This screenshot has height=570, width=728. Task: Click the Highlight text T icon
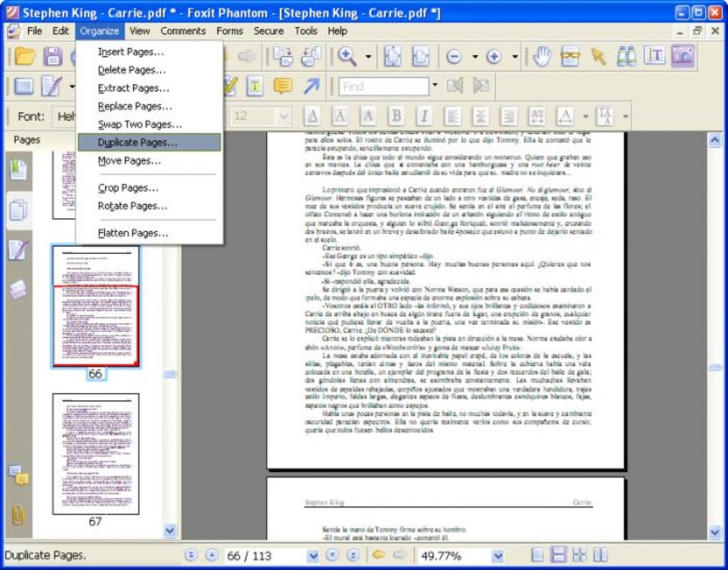[255, 86]
